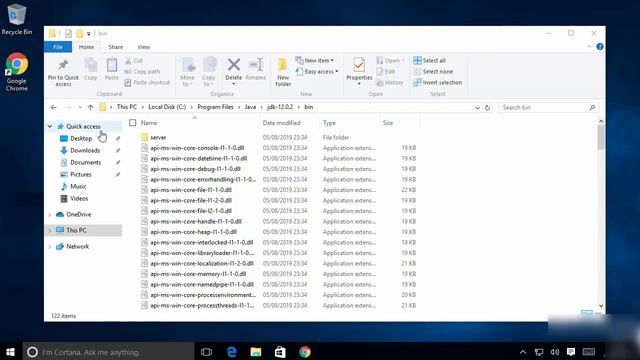Click the Rename ribbon icon
640x360 pixels.
pyautogui.click(x=256, y=64)
